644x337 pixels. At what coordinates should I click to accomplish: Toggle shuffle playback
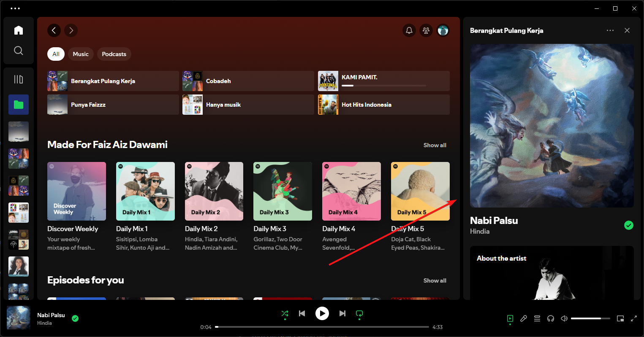coord(285,313)
